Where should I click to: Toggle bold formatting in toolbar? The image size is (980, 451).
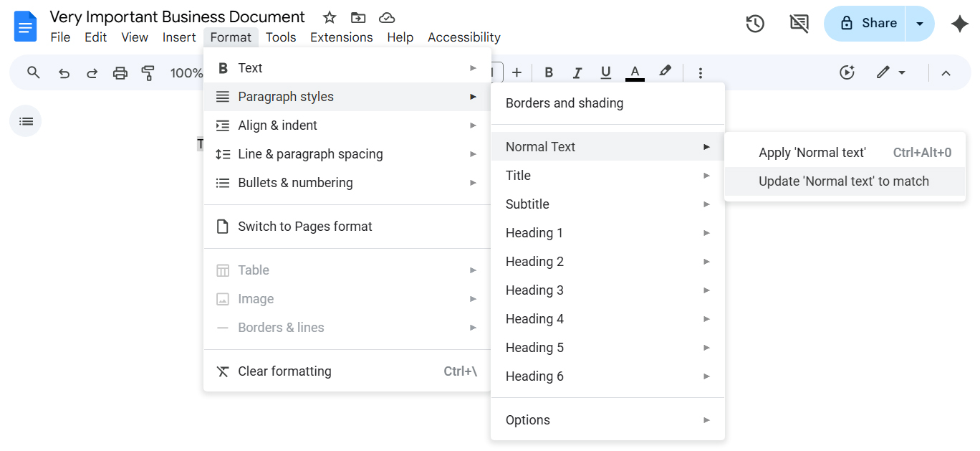click(x=549, y=72)
